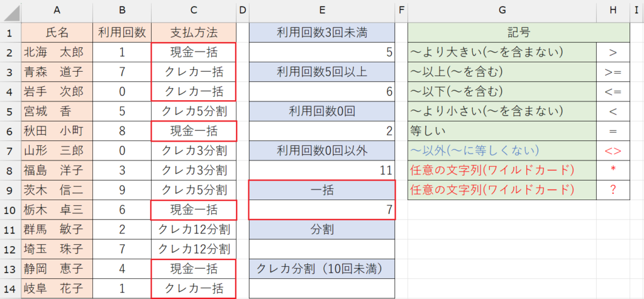Select row 1 header

tap(11, 33)
